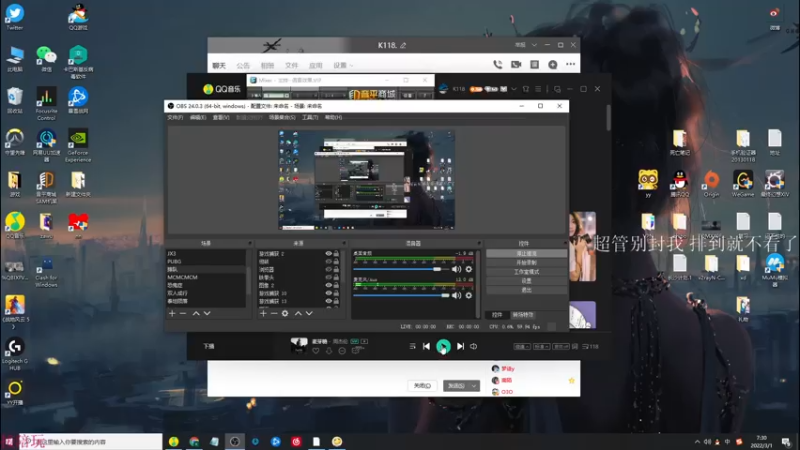Toggle visibility eye of 显示器捕获 10 source
This screenshot has width=800, height=450.
[x=329, y=293]
